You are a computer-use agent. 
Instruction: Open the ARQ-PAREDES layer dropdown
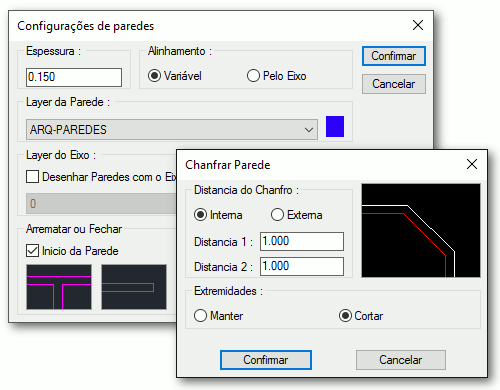[172, 130]
